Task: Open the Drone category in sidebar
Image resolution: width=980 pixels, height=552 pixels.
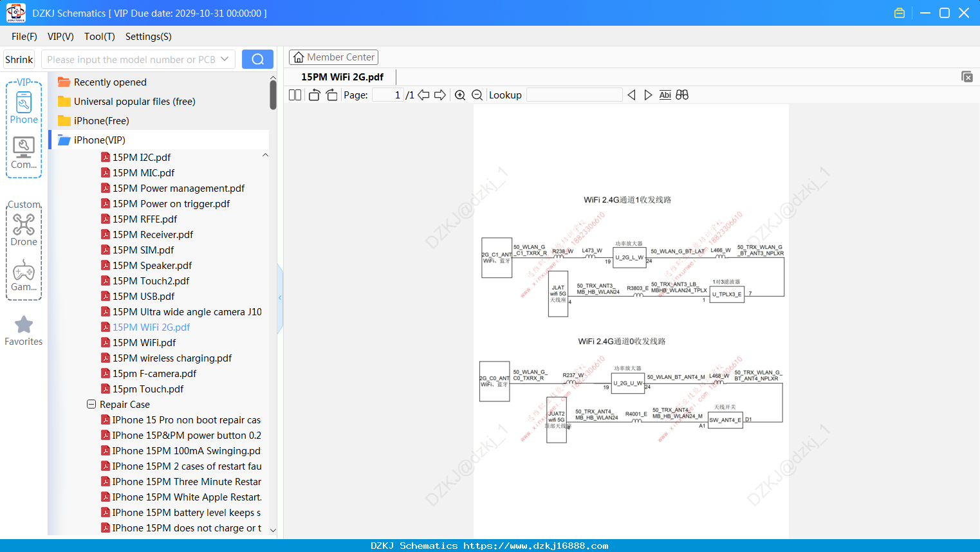Action: 24,230
